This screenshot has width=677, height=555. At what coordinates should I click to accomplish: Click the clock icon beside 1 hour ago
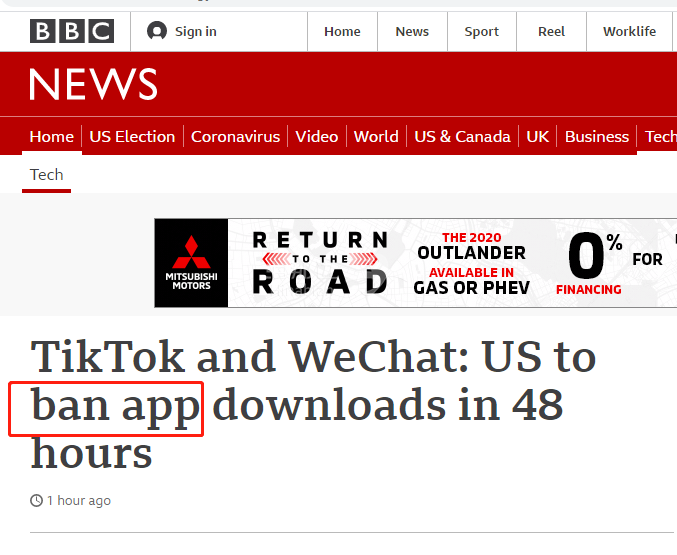click(x=36, y=501)
